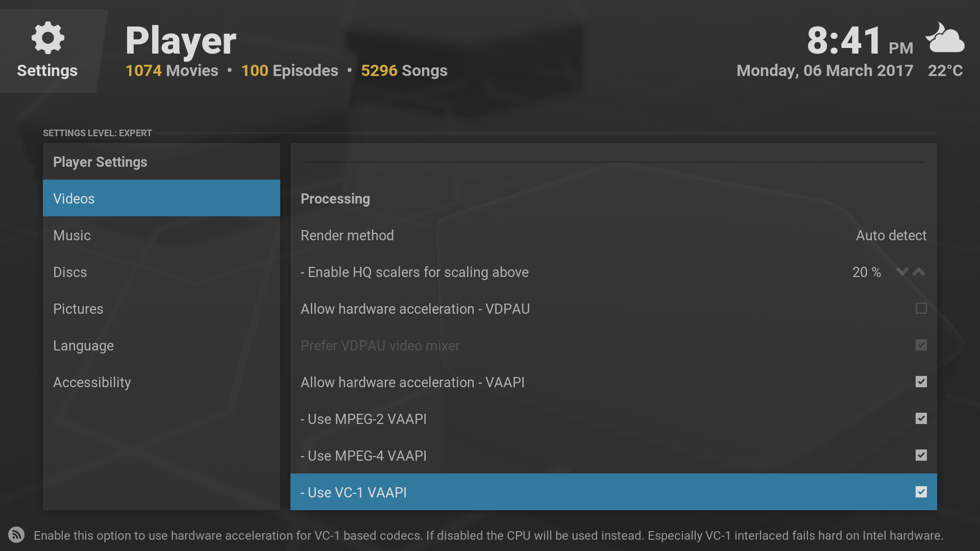
Task: Click the RSS feed icon at bottom
Action: [16, 535]
